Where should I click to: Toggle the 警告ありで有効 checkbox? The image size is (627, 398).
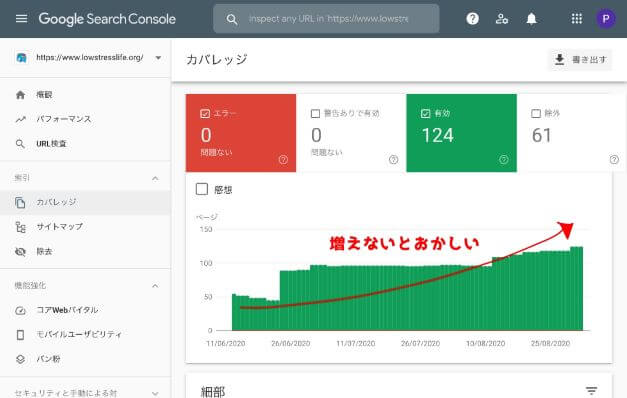tap(315, 114)
